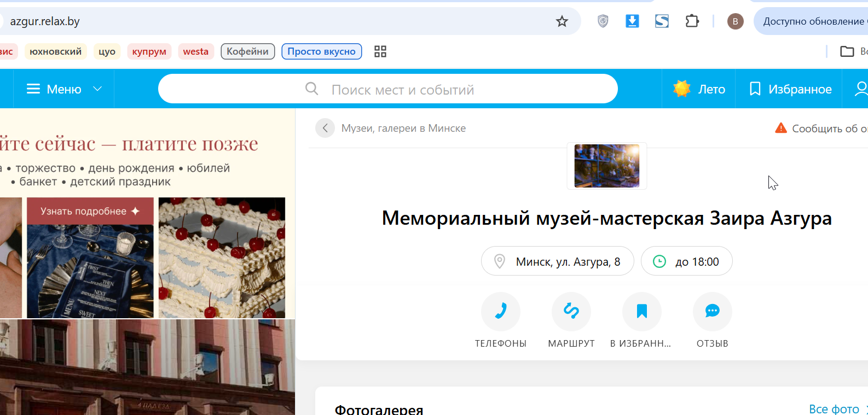Open the hamburger Меню icon
868x415 pixels.
tap(33, 89)
